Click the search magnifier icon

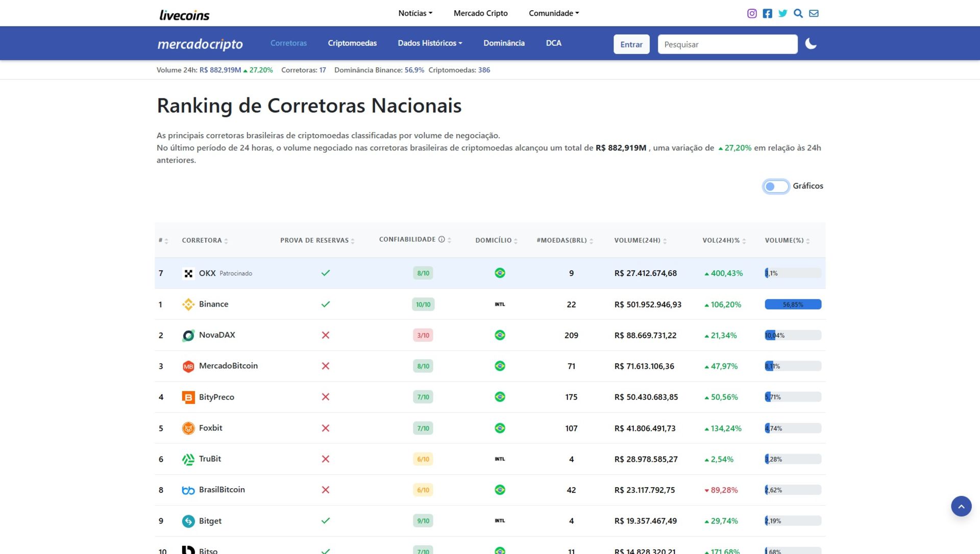tap(798, 13)
